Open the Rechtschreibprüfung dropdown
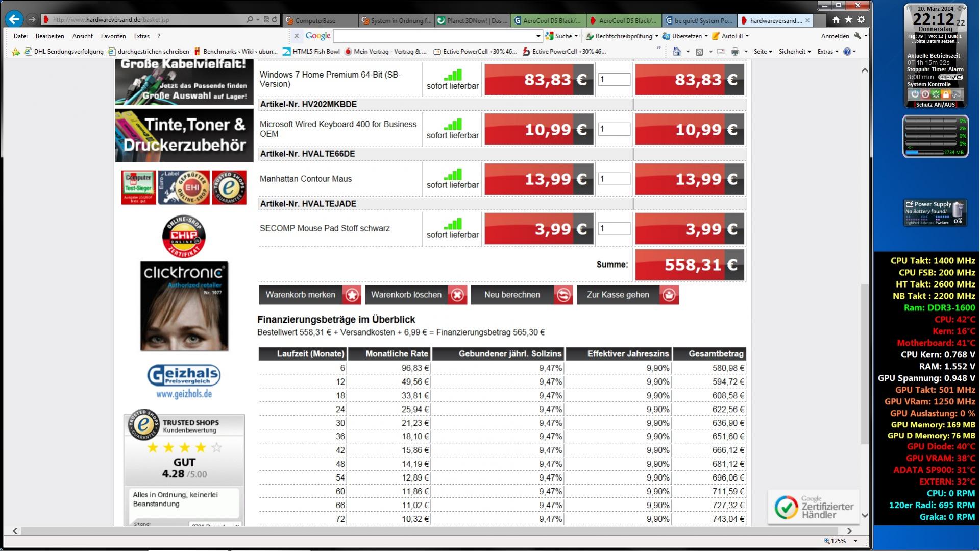Screen dimensions: 980x551 pyautogui.click(x=656, y=36)
